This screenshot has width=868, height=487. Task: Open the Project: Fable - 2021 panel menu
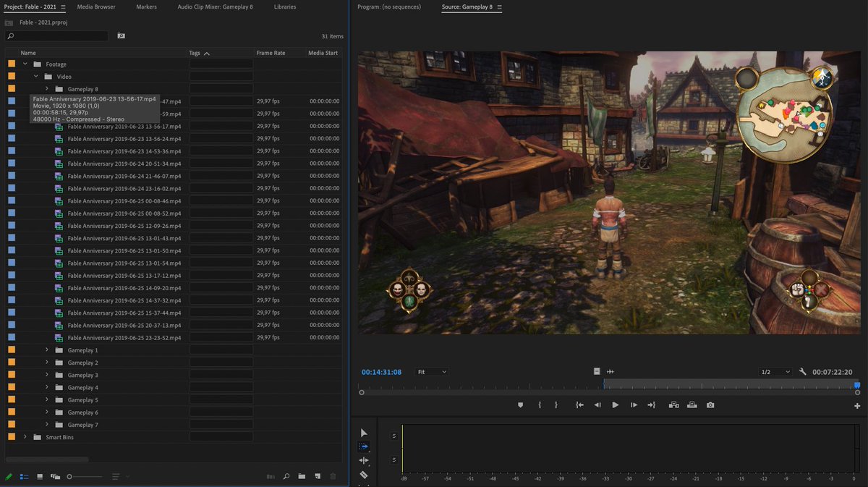tap(62, 7)
